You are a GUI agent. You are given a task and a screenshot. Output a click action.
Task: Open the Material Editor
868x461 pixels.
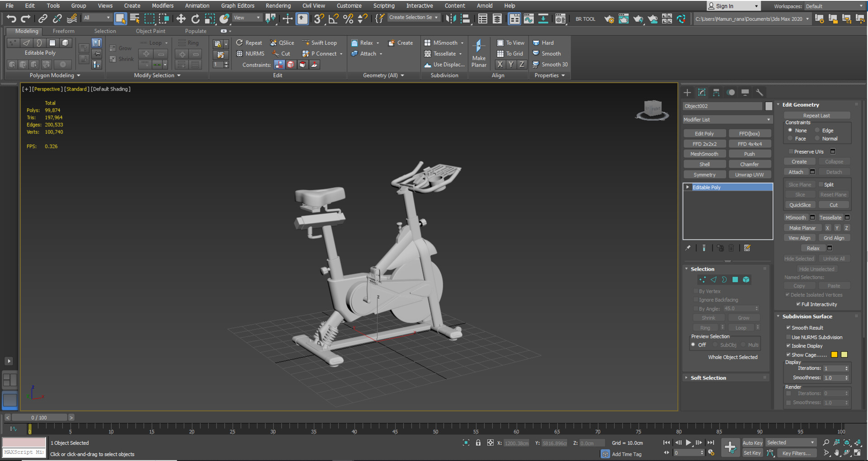point(561,19)
